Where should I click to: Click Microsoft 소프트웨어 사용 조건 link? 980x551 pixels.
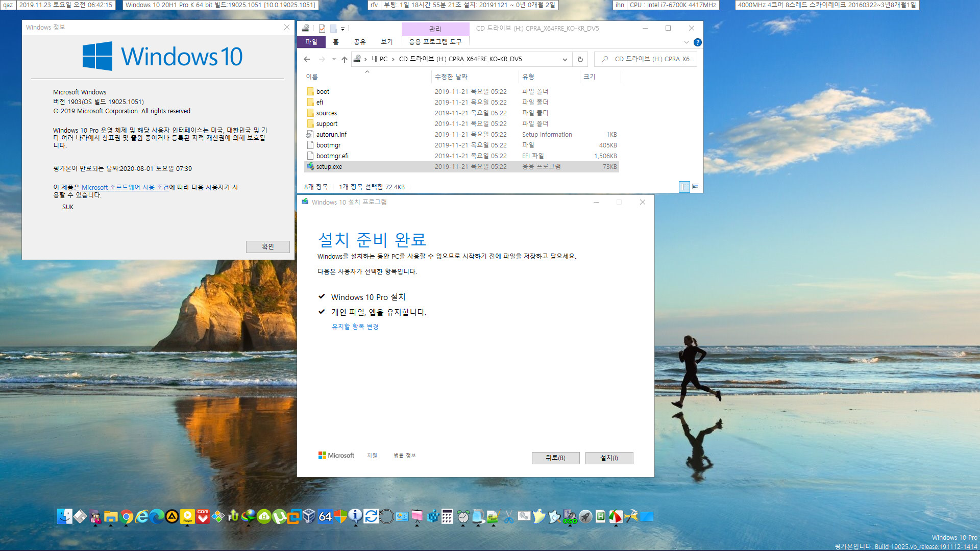point(125,187)
